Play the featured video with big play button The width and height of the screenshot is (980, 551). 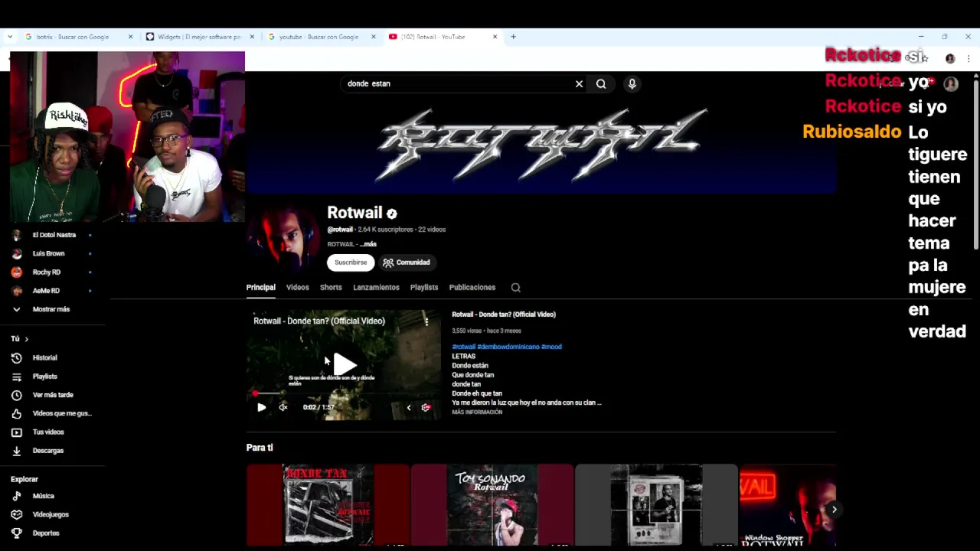(x=345, y=364)
